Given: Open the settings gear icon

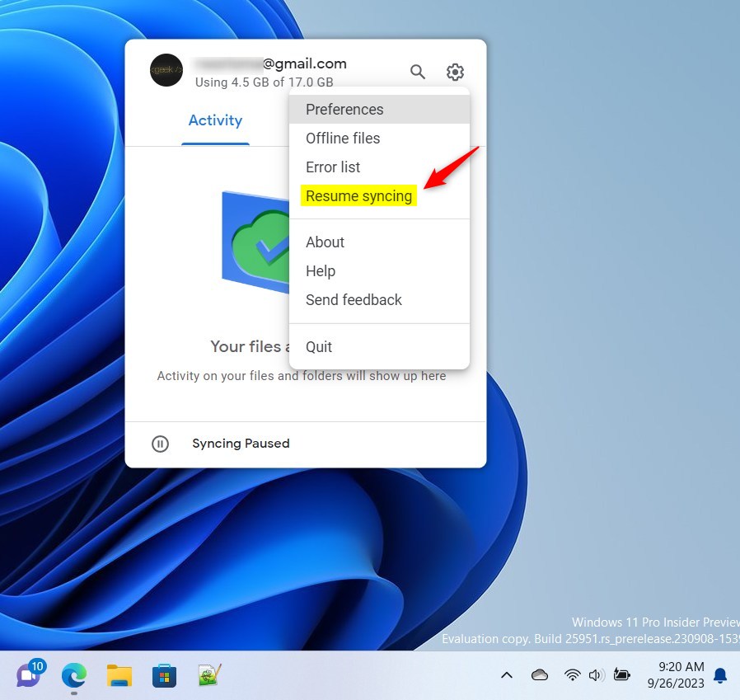Looking at the screenshot, I should 455,72.
